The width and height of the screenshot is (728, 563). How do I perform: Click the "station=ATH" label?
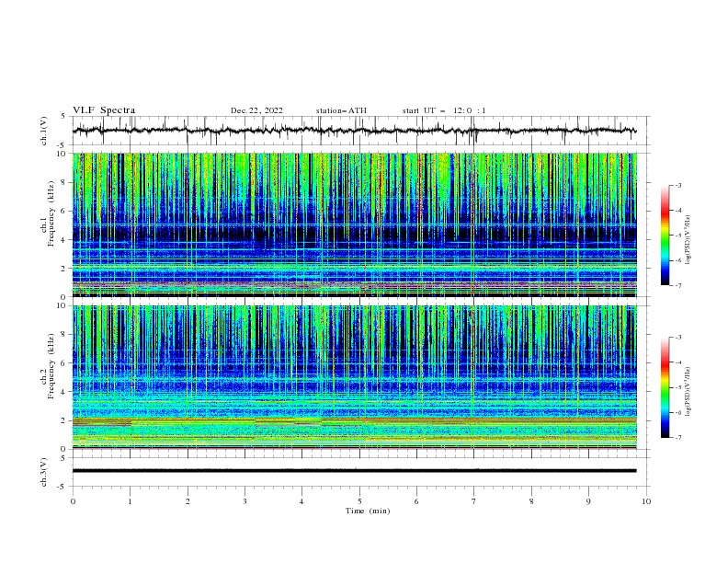(x=341, y=110)
